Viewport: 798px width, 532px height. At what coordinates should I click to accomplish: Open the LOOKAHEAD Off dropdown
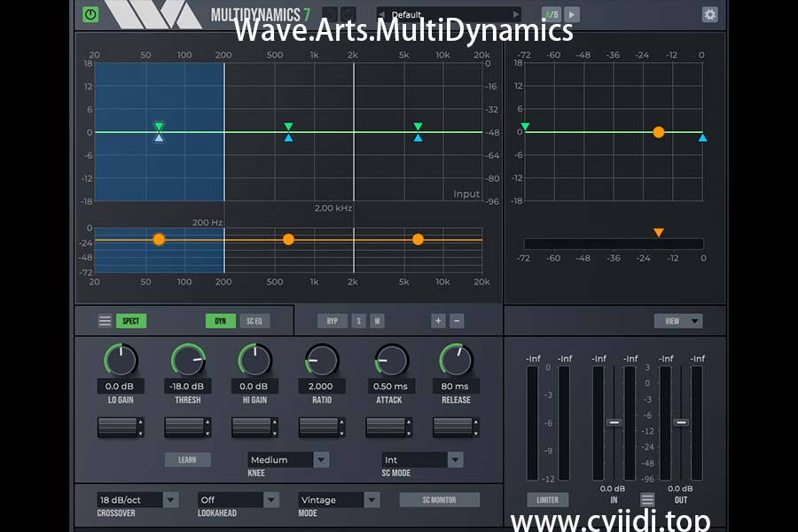pyautogui.click(x=239, y=499)
